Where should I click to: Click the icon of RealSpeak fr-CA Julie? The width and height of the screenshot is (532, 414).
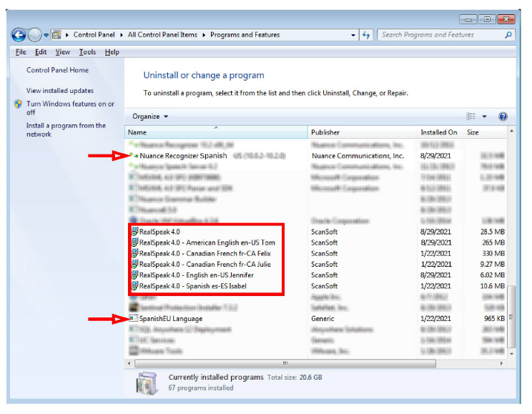coord(134,265)
